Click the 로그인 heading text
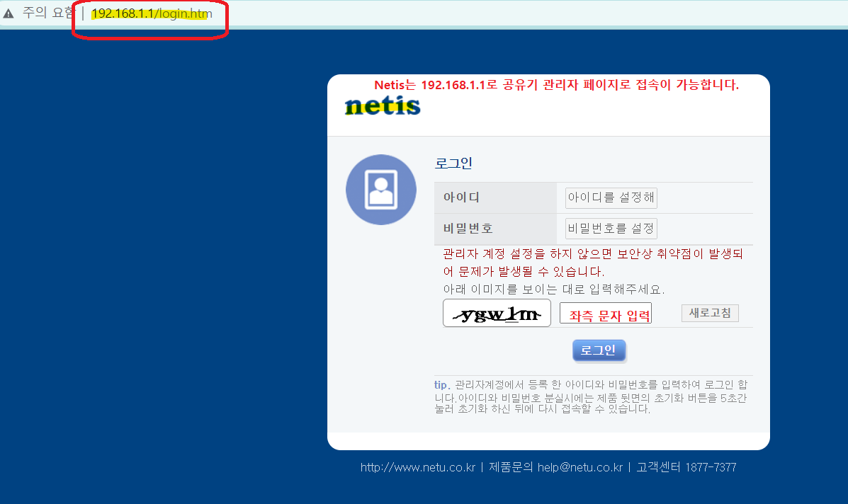Screen dimensions: 848x504 coord(453,163)
